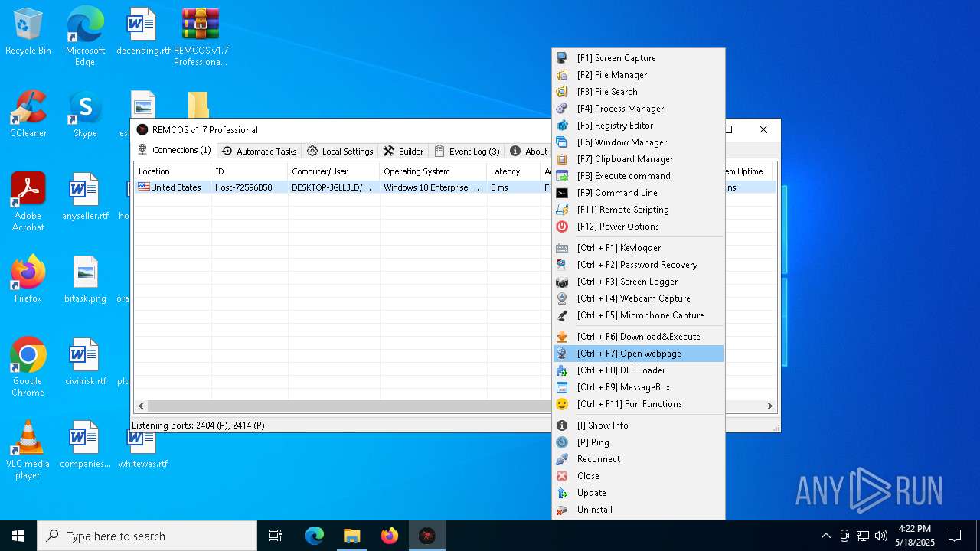Select the Skype desktop shortcut
Viewport: 980px width, 551px height.
pos(85,114)
